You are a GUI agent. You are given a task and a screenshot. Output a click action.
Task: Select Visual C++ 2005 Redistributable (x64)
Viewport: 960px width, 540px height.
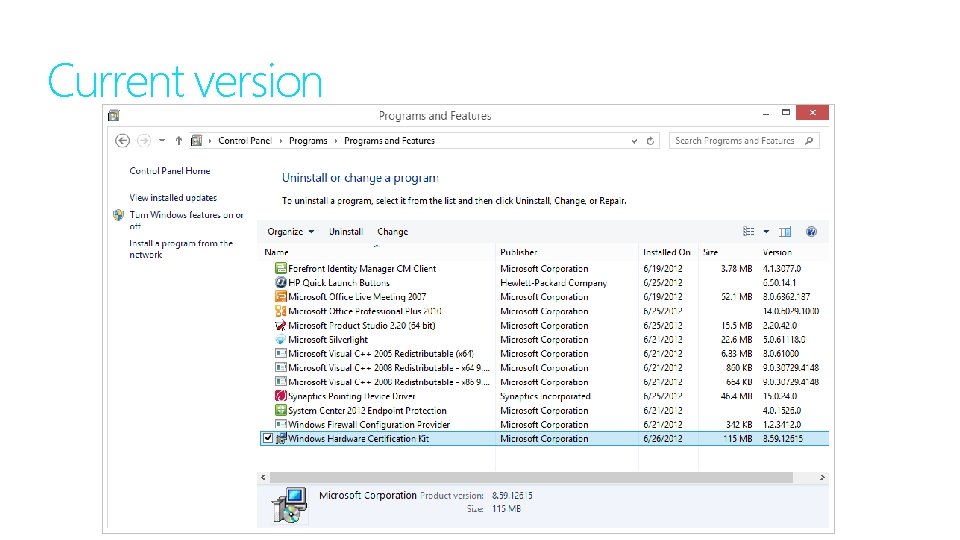pyautogui.click(x=380, y=354)
